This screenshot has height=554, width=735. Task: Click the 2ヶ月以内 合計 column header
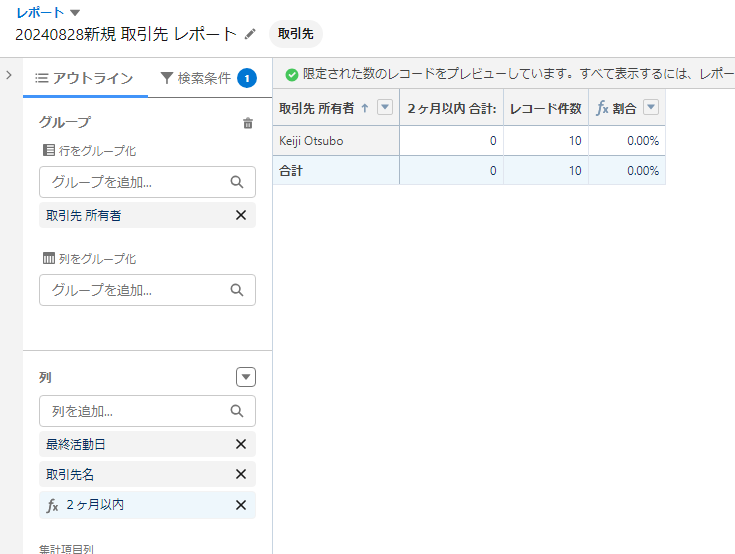(452, 108)
